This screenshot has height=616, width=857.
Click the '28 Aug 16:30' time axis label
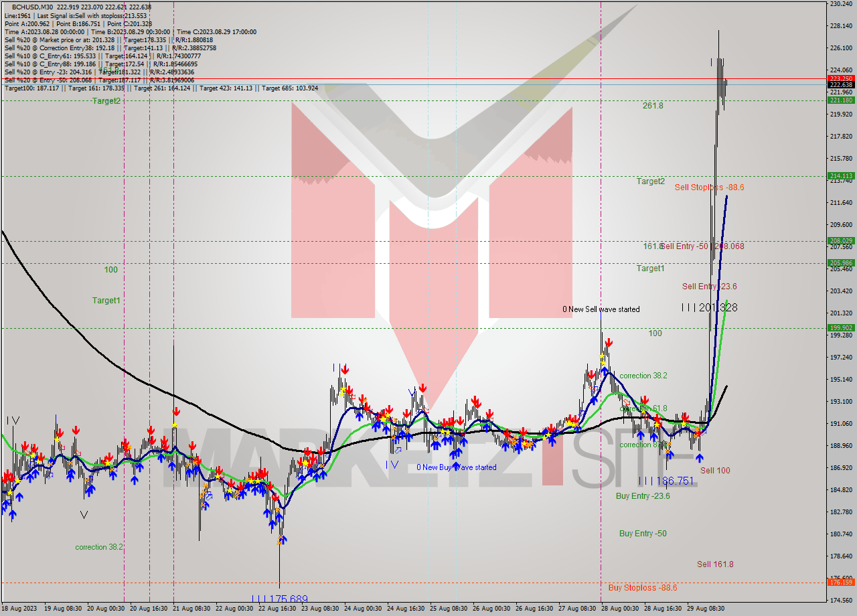(664, 609)
